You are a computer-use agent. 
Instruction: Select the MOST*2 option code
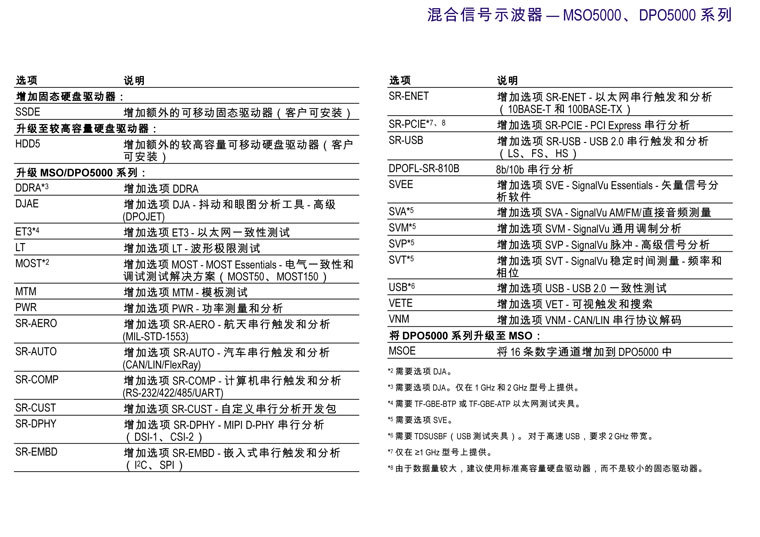[32, 263]
